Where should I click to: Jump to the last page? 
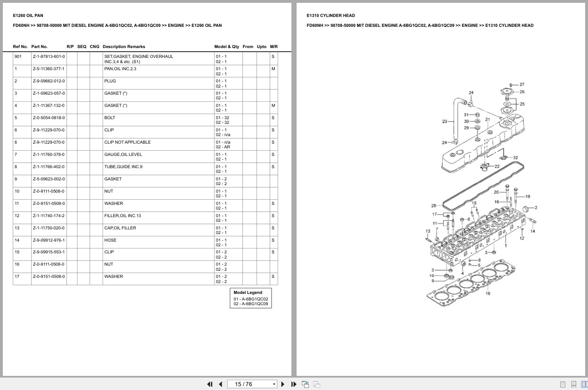(x=294, y=384)
